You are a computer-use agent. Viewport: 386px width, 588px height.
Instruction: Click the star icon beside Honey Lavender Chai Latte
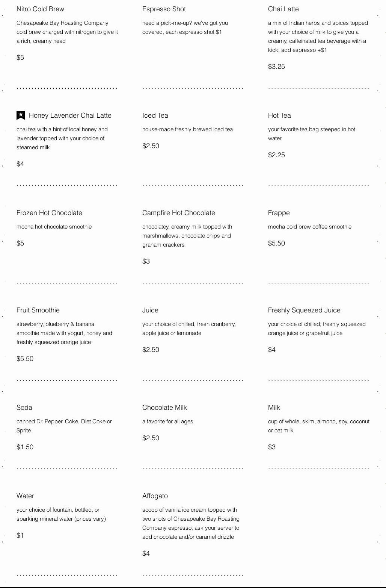[21, 115]
